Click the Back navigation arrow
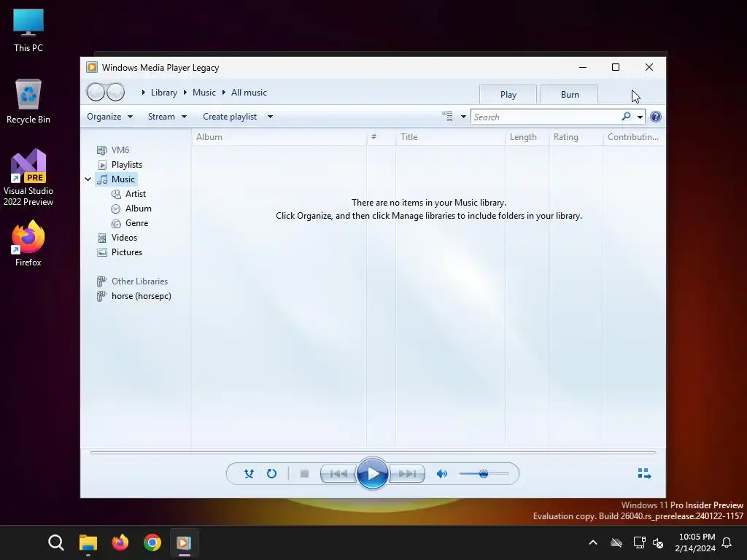The image size is (747, 560). pos(96,92)
